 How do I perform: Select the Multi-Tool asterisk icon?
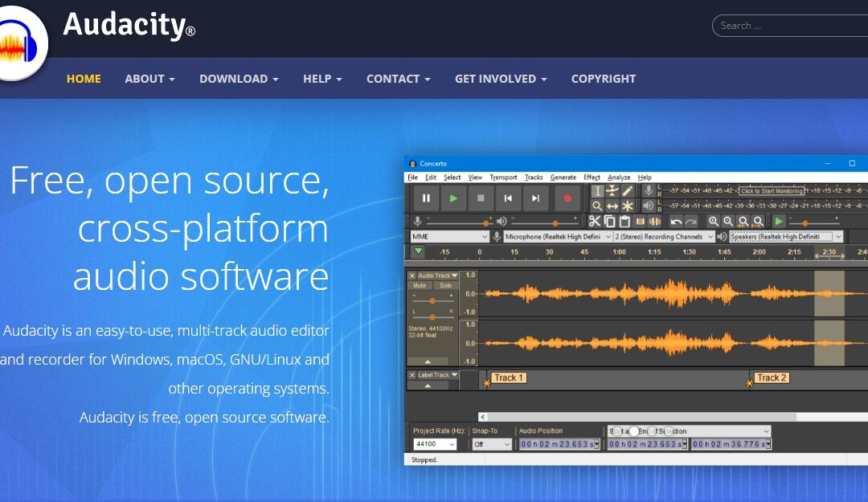pyautogui.click(x=627, y=206)
